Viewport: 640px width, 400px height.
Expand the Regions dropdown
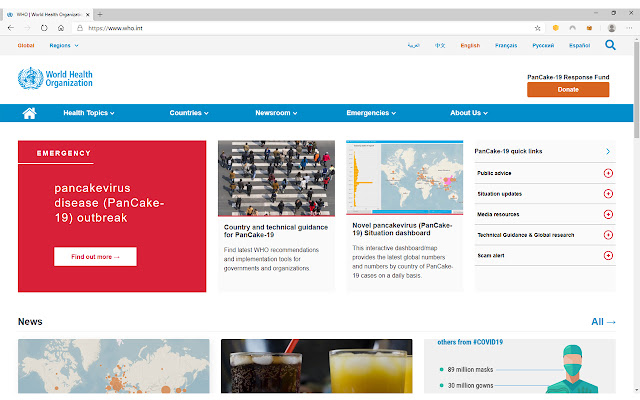(x=64, y=45)
